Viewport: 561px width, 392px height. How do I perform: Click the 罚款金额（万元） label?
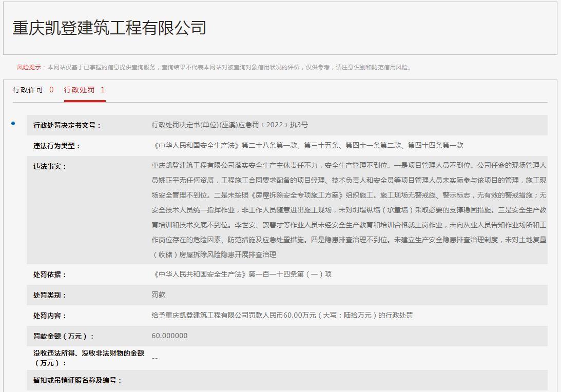(63, 336)
